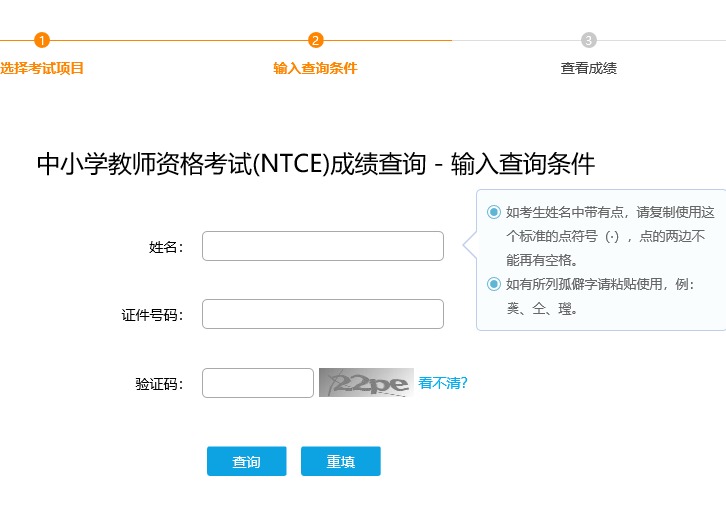Focus the 姓名 name input field
The width and height of the screenshot is (726, 510).
[322, 246]
